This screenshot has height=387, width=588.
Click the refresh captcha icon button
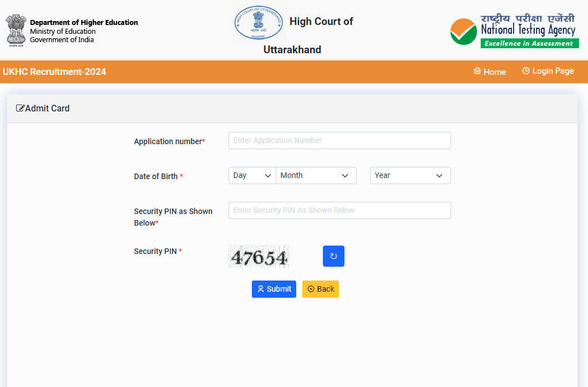pyautogui.click(x=333, y=256)
